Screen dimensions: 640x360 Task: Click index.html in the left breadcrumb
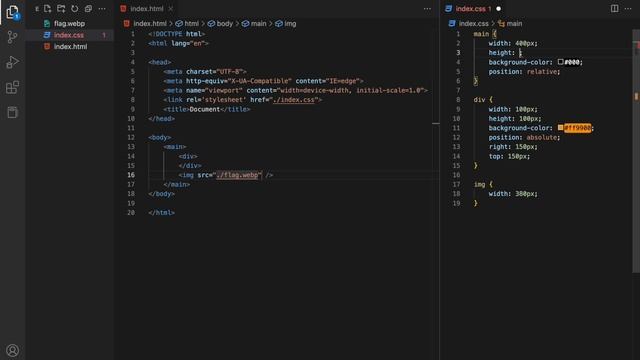pyautogui.click(x=150, y=24)
